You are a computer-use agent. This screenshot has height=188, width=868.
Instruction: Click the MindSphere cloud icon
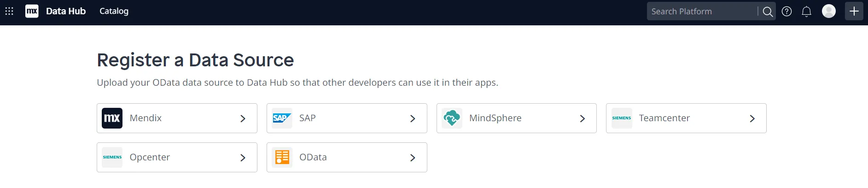pyautogui.click(x=452, y=118)
